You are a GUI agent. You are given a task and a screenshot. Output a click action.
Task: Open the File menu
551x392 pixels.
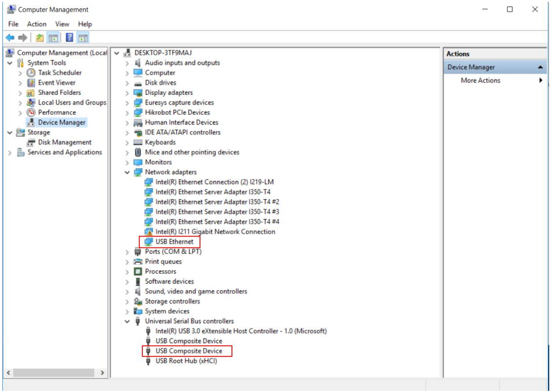13,24
